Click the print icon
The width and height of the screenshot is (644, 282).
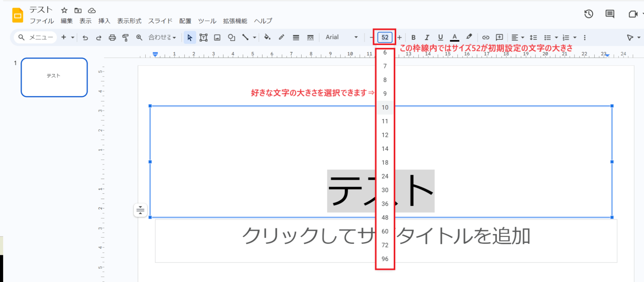[x=112, y=38]
